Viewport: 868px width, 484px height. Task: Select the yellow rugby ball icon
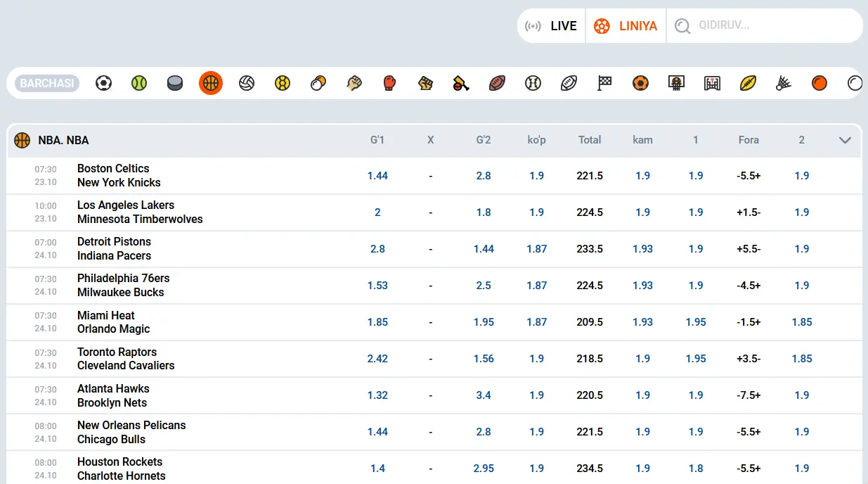748,83
